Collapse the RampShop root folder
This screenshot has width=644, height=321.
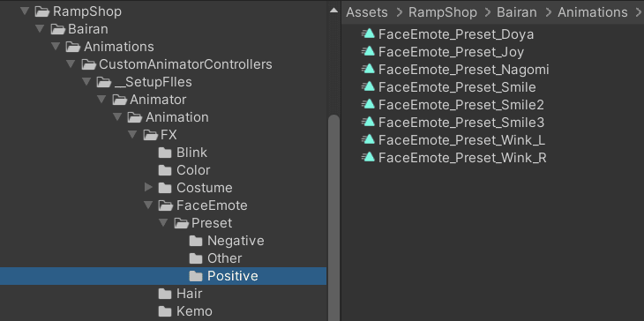(x=25, y=11)
